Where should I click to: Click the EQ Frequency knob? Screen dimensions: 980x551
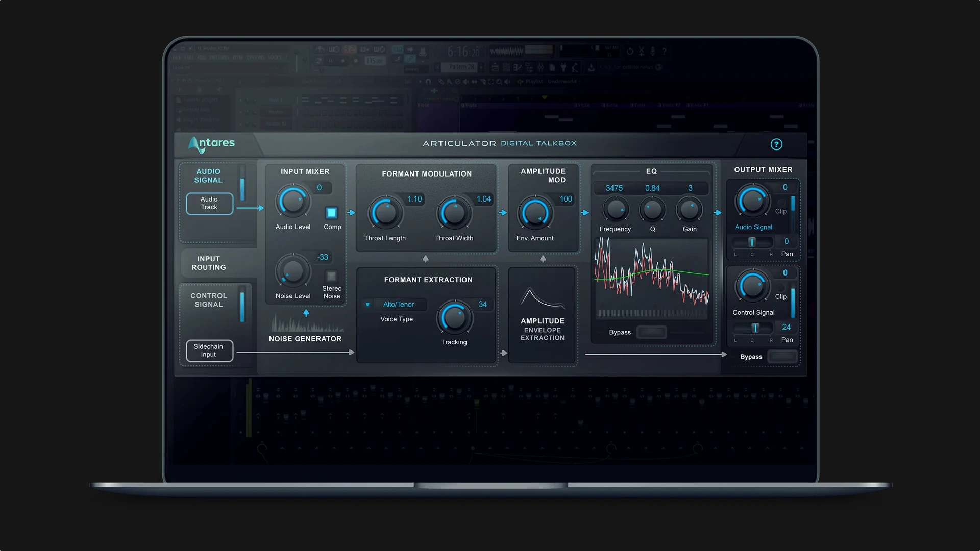616,209
